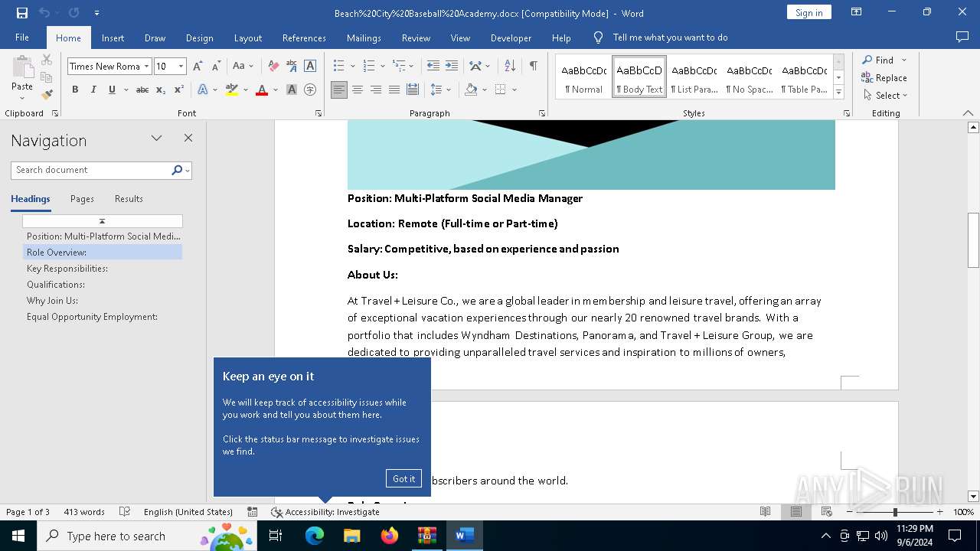
Task: Open the Accessibility: Investigate status bar item
Action: coord(325,512)
